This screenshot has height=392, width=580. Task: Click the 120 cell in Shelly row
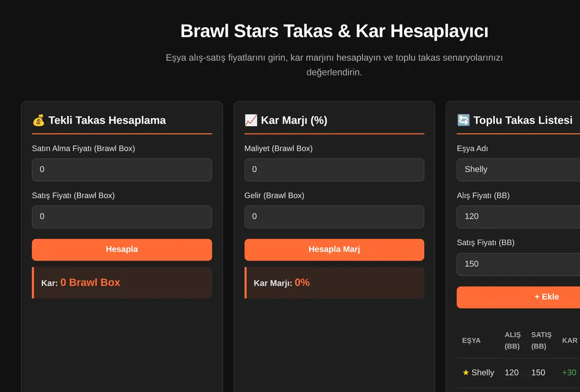[511, 372]
